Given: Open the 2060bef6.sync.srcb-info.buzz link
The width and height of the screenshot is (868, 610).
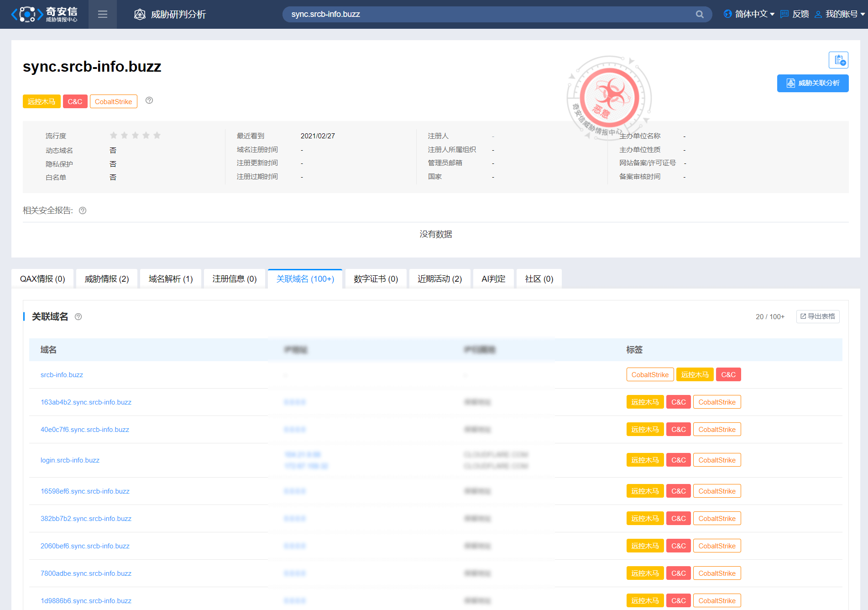Looking at the screenshot, I should pos(85,546).
